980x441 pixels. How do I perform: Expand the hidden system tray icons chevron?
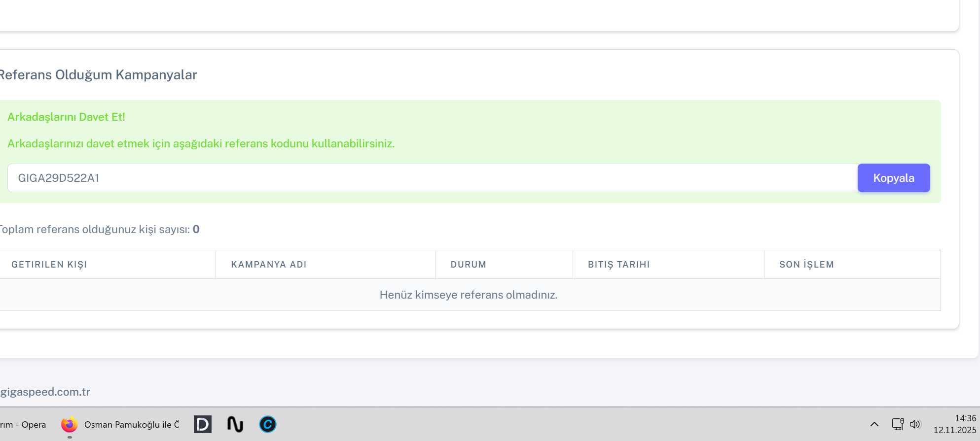pos(874,424)
